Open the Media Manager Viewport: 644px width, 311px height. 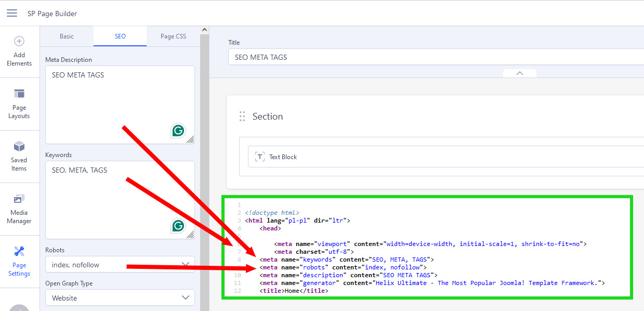[19, 199]
